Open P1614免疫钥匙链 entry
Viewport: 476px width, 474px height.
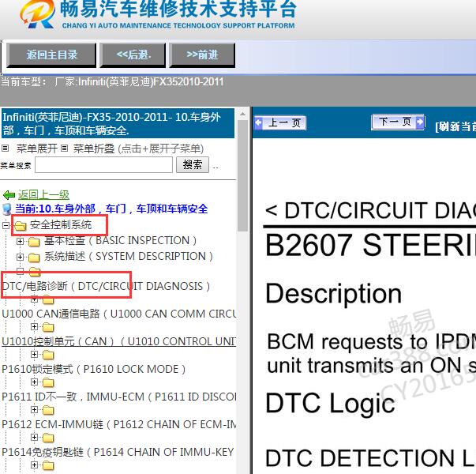(118, 452)
